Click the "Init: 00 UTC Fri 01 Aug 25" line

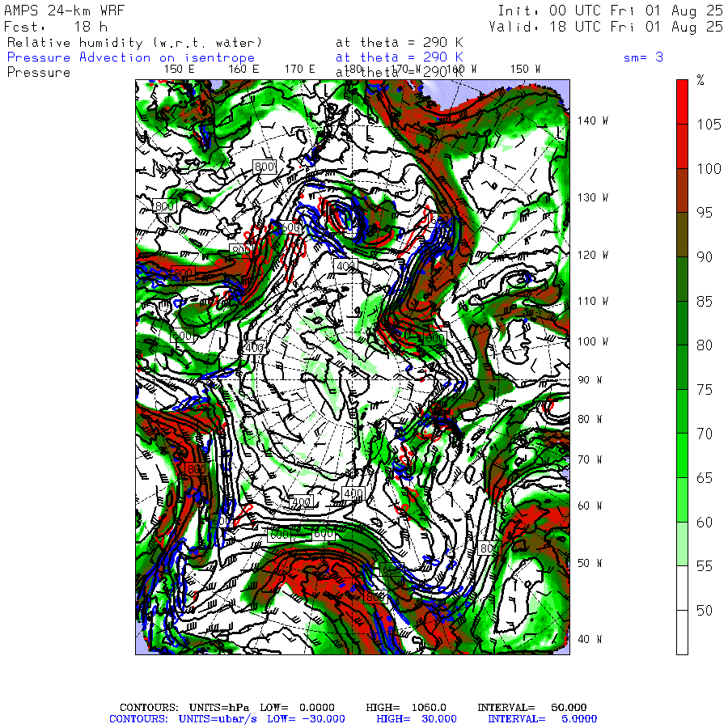tap(610, 11)
